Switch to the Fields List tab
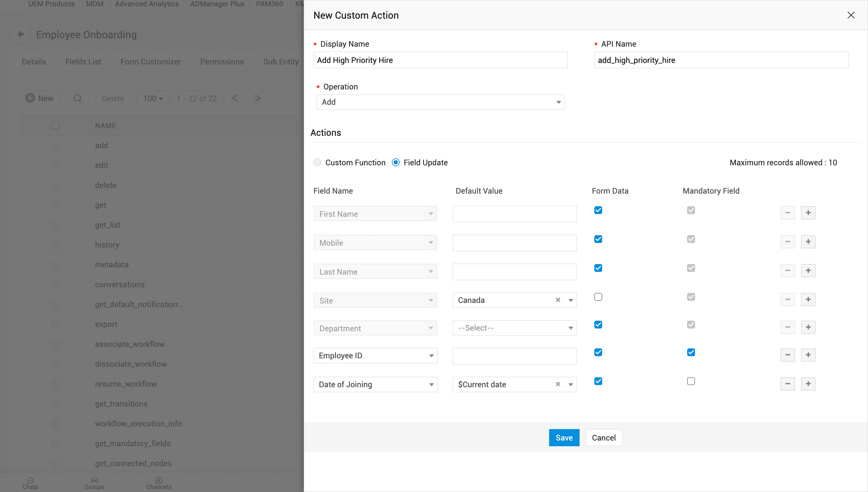Image resolution: width=868 pixels, height=492 pixels. (83, 61)
